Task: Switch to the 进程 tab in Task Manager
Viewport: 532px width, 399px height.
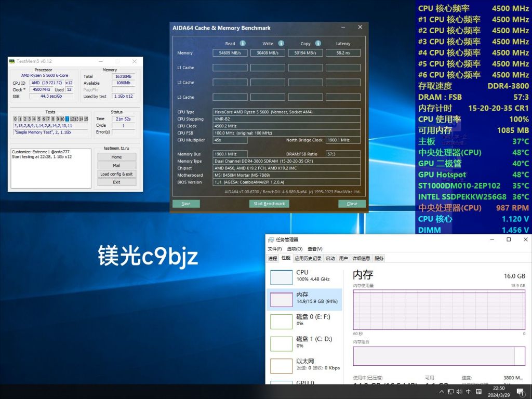Action: tap(272, 258)
